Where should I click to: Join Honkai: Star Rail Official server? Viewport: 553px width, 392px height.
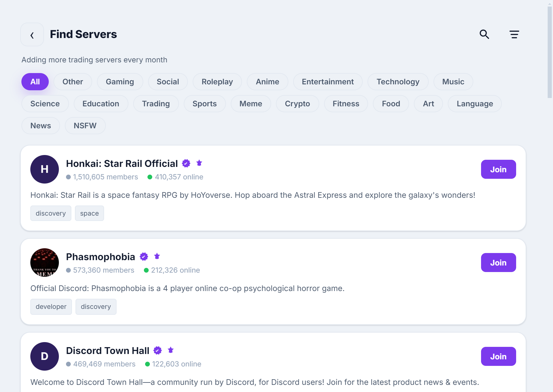pos(499,169)
